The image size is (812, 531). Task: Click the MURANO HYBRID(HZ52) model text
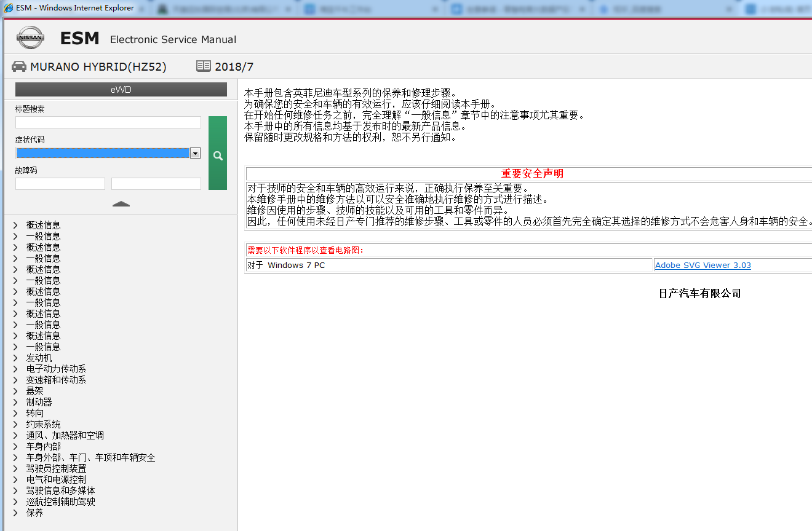click(98, 67)
